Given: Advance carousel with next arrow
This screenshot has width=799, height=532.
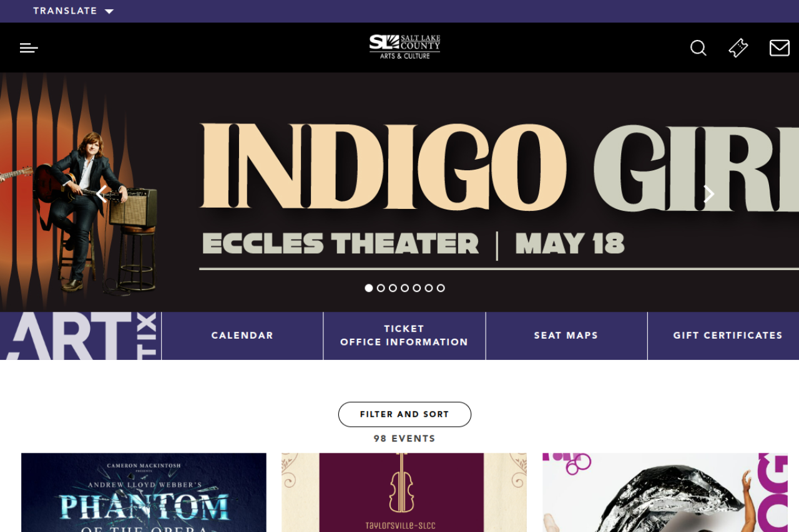Looking at the screenshot, I should click(x=708, y=194).
